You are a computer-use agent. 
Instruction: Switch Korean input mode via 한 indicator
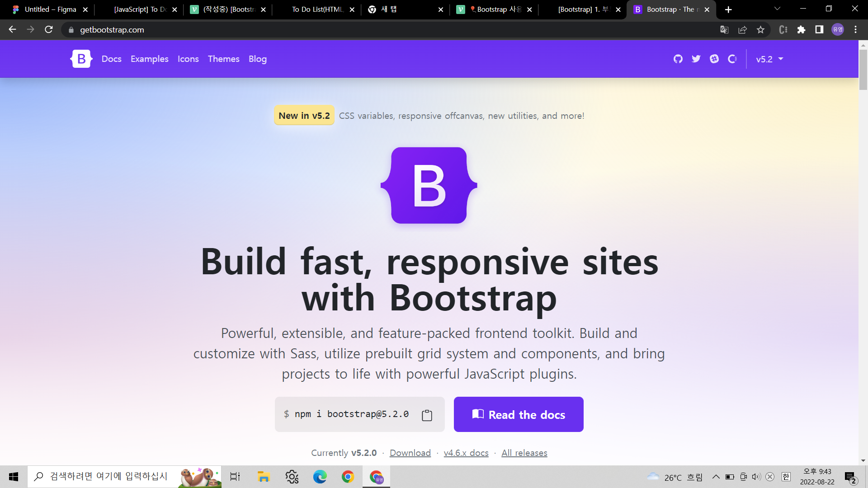click(786, 477)
